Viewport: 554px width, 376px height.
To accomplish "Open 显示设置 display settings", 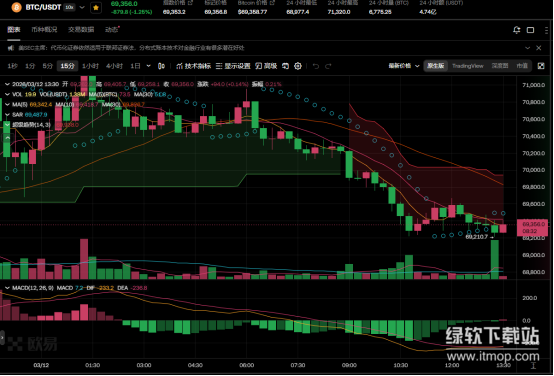I will tap(233, 66).
